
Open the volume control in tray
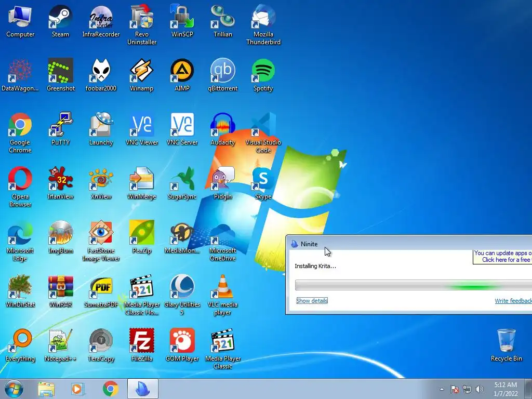480,389
